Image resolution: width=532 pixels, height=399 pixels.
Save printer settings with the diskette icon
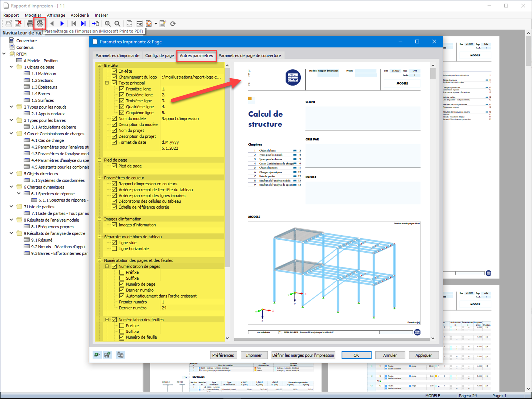click(x=107, y=355)
